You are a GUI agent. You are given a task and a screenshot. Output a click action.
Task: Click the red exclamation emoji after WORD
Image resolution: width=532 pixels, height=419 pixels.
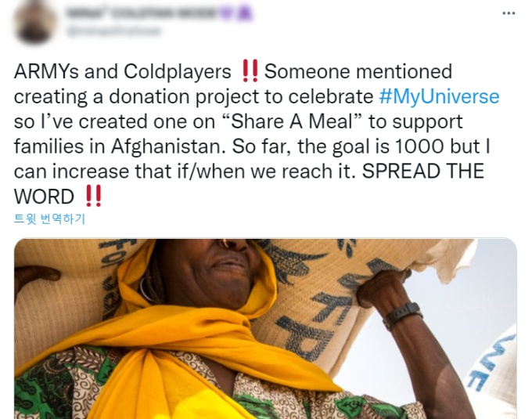[93, 196]
